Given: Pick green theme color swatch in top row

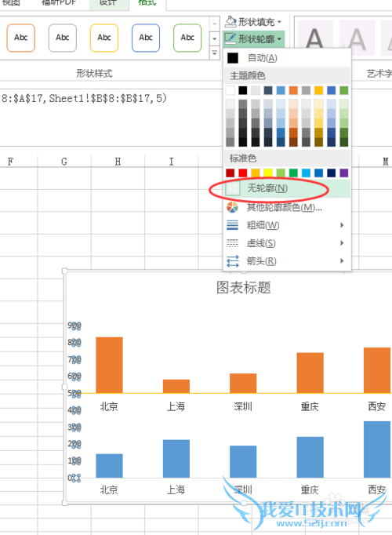Looking at the screenshot, I should click(x=344, y=90).
